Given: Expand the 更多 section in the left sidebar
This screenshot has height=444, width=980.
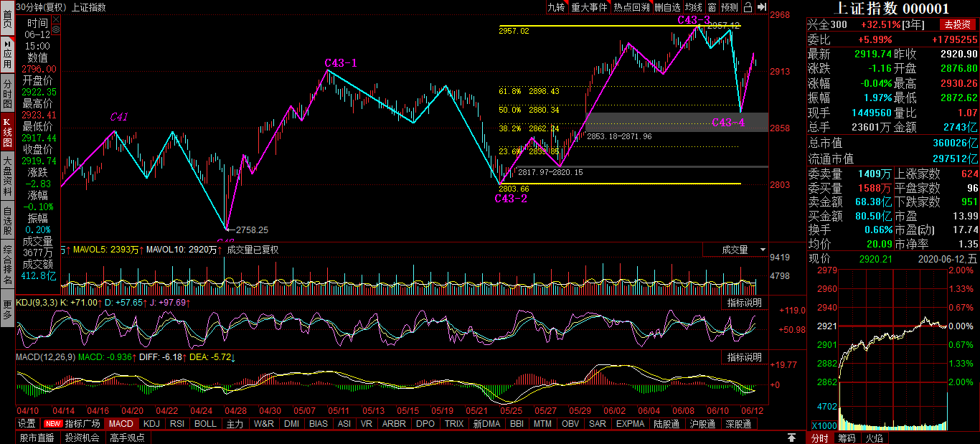Looking at the screenshot, I should pos(7,308).
